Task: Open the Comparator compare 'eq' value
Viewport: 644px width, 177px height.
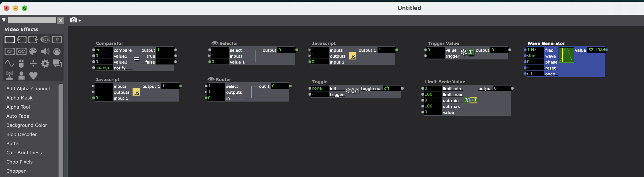Action: (104, 50)
